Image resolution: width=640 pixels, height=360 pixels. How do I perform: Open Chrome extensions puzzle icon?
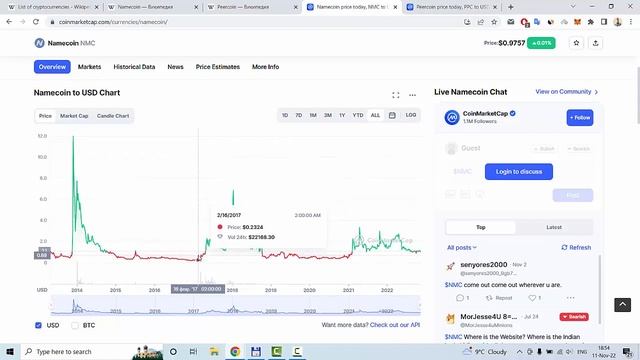coord(590,22)
